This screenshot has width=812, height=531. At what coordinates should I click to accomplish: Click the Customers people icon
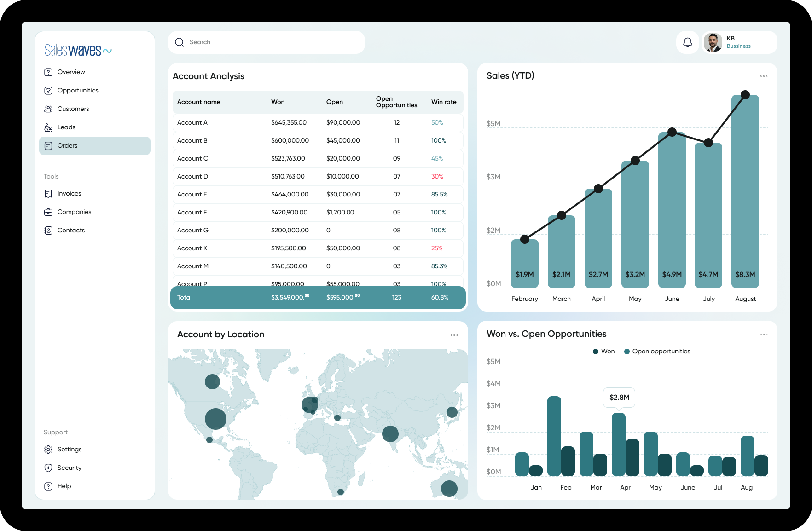point(48,109)
